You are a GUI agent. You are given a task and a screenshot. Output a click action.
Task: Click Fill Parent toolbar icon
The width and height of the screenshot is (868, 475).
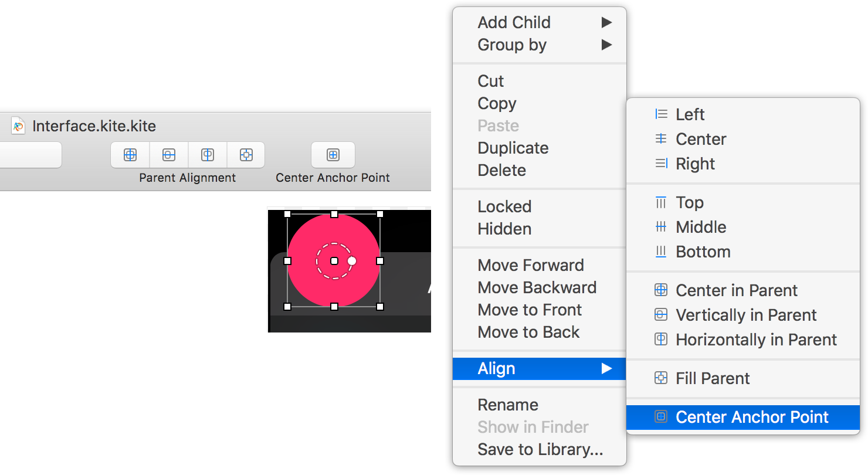coord(246,155)
